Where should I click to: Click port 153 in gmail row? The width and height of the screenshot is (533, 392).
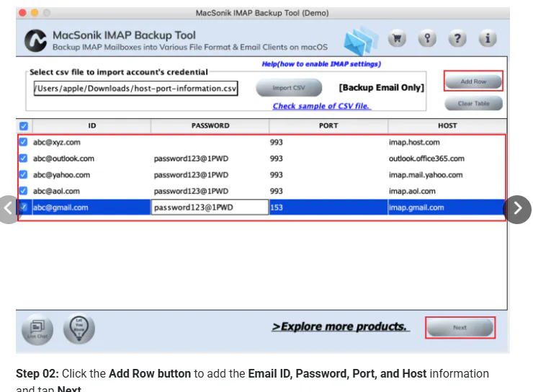(328, 208)
